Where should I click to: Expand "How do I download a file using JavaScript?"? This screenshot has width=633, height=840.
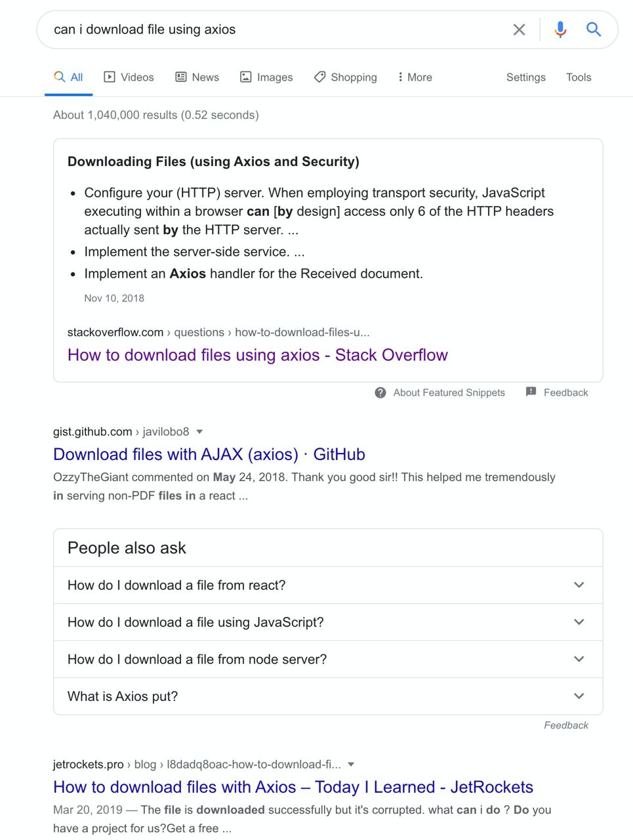579,622
